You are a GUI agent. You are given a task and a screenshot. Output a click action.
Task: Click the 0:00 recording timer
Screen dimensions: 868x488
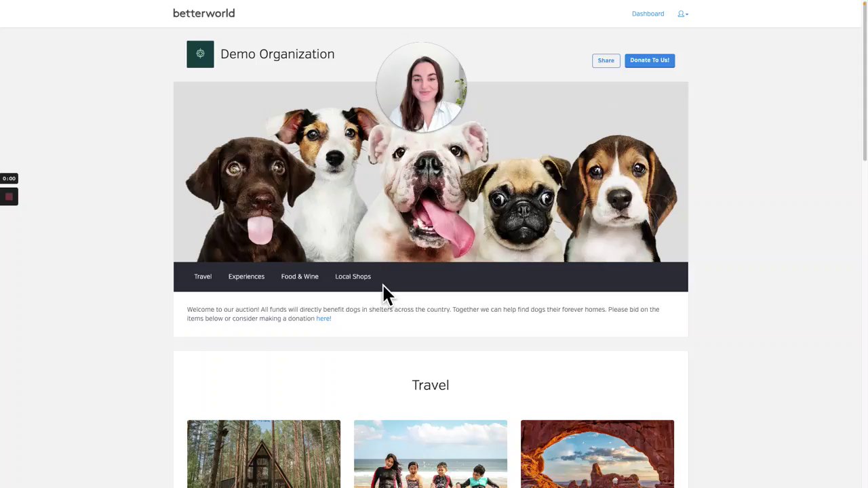9,178
